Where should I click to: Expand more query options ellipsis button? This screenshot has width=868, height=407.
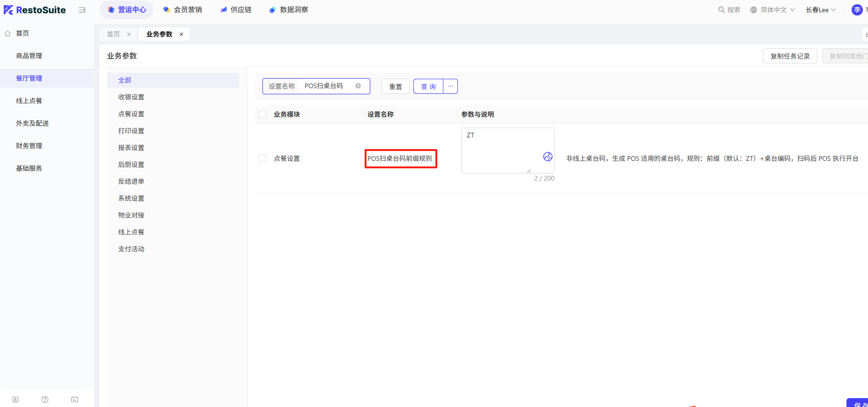450,86
